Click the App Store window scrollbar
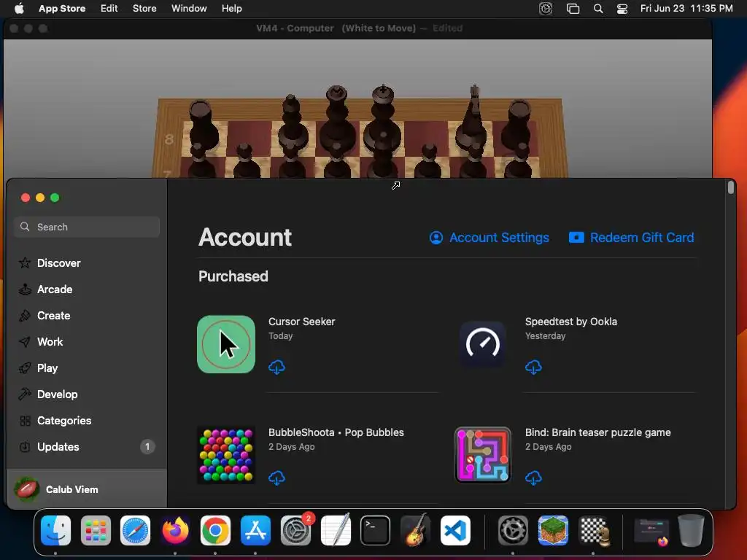The image size is (747, 560). point(731,187)
